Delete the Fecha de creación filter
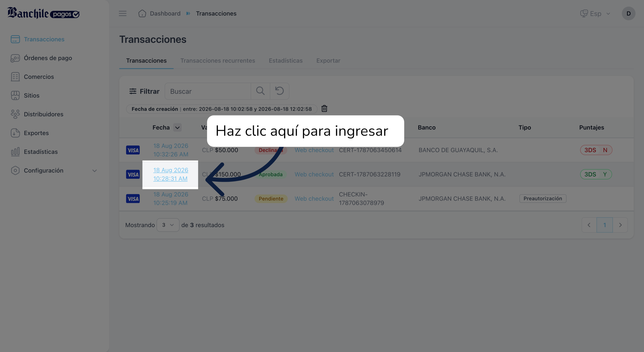Image resolution: width=644 pixels, height=352 pixels. click(324, 109)
